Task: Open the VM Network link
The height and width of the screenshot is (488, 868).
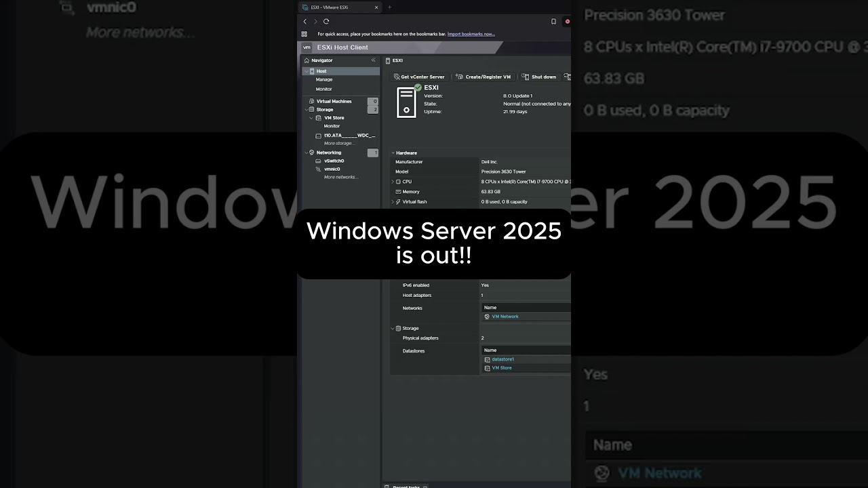Action: click(x=505, y=317)
